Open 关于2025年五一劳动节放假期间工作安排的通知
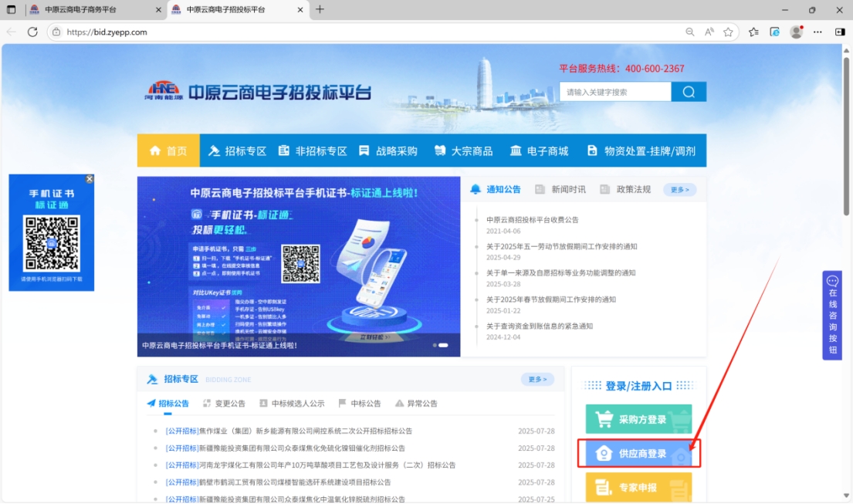This screenshot has width=853, height=504. pyautogui.click(x=561, y=246)
